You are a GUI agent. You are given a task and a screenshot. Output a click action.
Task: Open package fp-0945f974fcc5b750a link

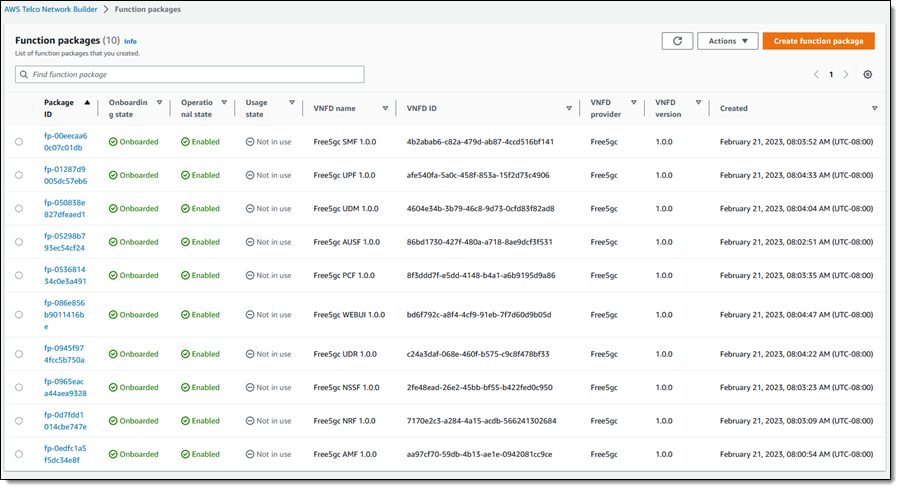point(64,354)
